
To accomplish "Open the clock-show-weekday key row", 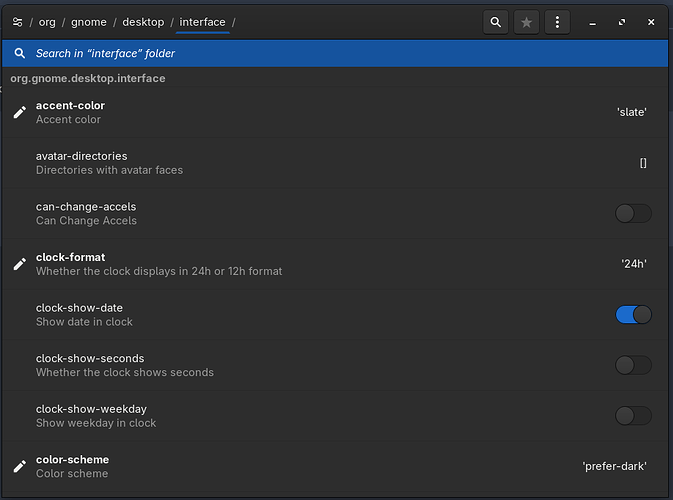I will (335, 415).
